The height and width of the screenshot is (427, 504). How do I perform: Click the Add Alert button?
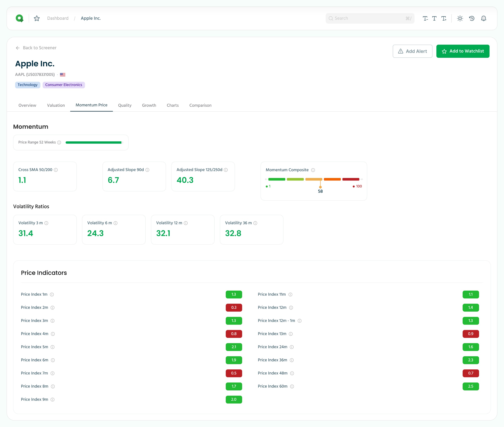coord(413,51)
